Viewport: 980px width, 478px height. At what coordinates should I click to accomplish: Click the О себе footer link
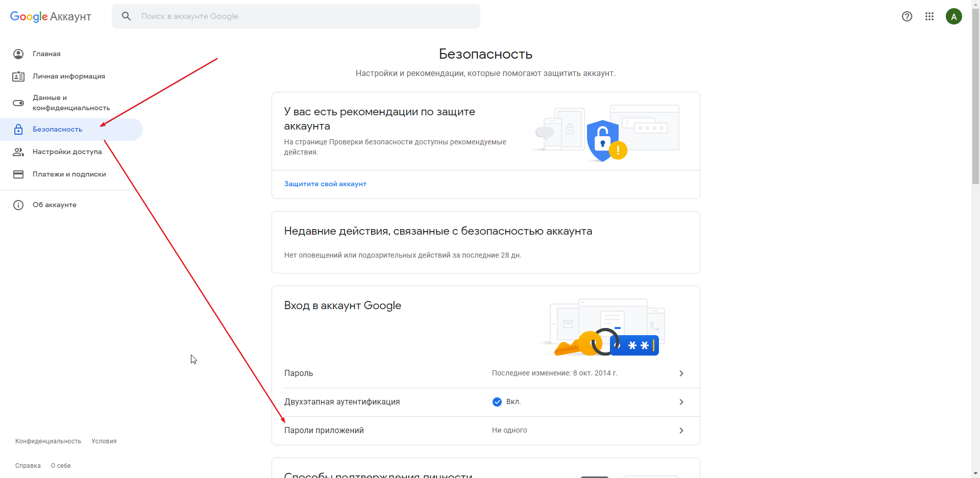click(x=61, y=466)
